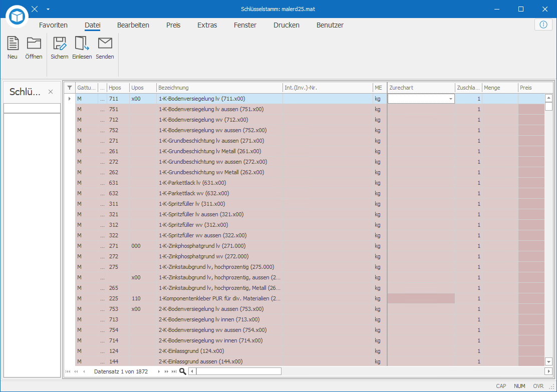
Task: Select row 1-Komponentenkleber PUR für div. Materialien
Action: coord(310,298)
